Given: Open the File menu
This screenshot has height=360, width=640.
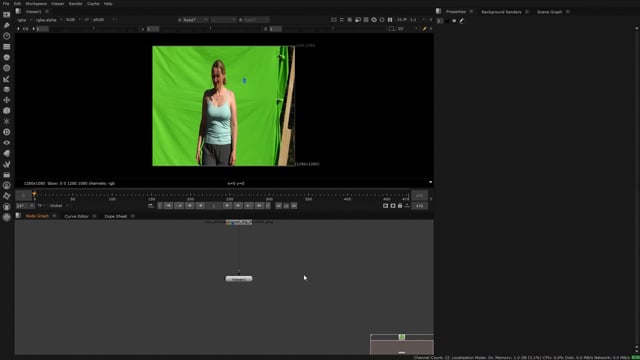Looking at the screenshot, I should [x=6, y=4].
